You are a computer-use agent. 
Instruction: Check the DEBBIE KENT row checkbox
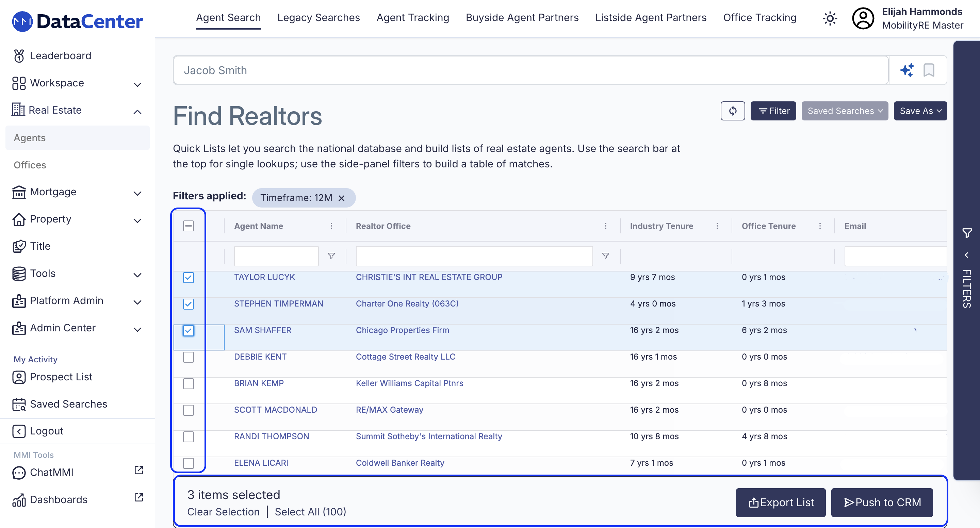pyautogui.click(x=188, y=357)
